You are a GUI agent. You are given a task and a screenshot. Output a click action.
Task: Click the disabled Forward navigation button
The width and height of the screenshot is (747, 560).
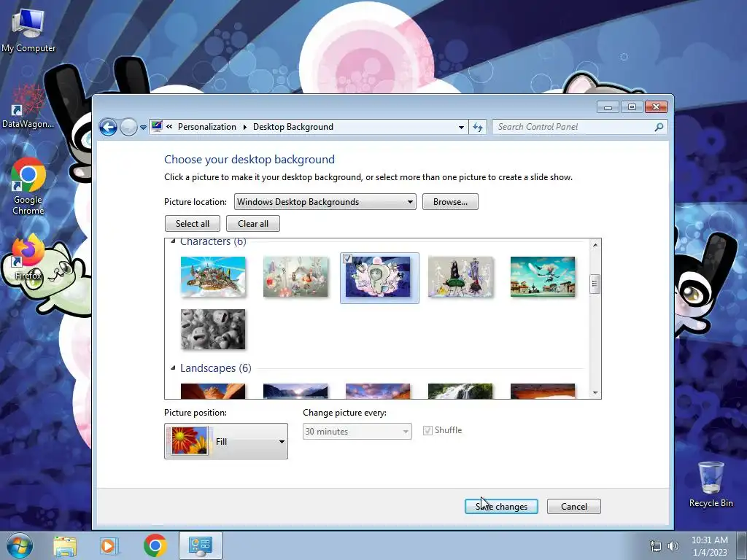coord(128,127)
